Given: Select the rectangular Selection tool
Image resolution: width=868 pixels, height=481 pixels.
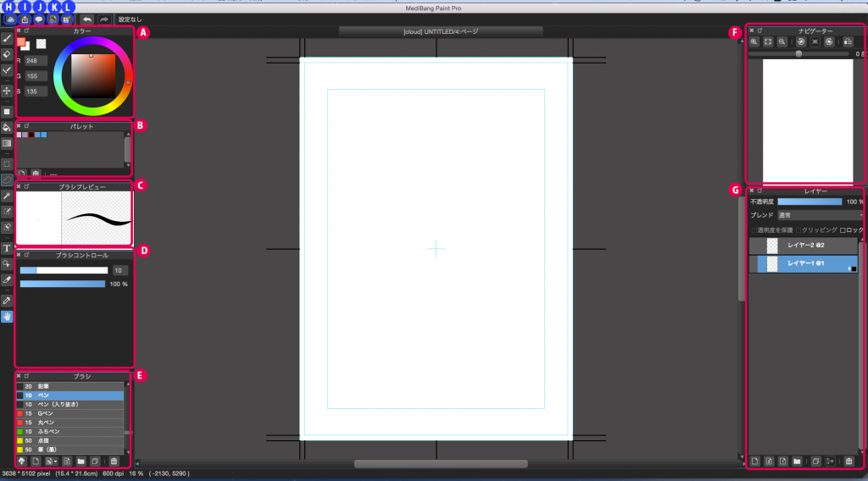Looking at the screenshot, I should tap(7, 164).
